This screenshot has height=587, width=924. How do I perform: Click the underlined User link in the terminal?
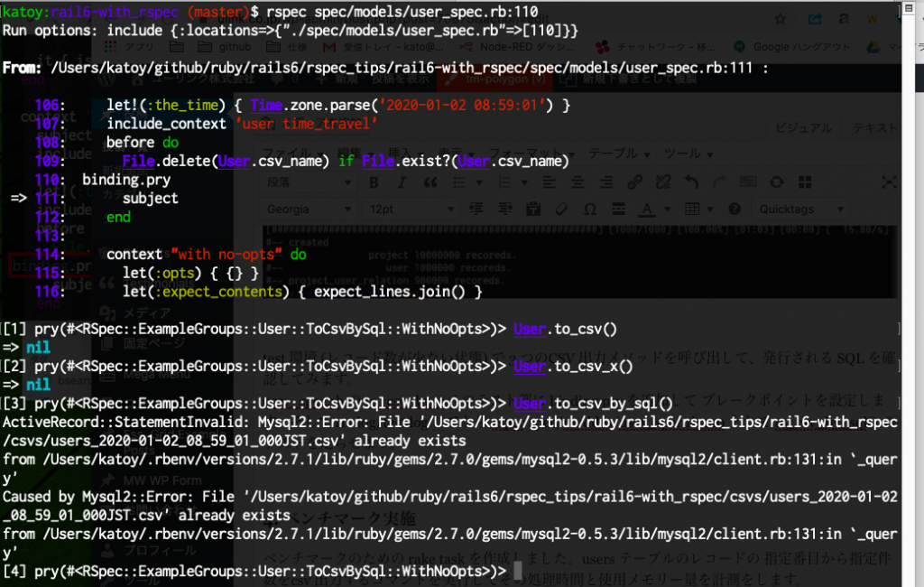(531, 329)
